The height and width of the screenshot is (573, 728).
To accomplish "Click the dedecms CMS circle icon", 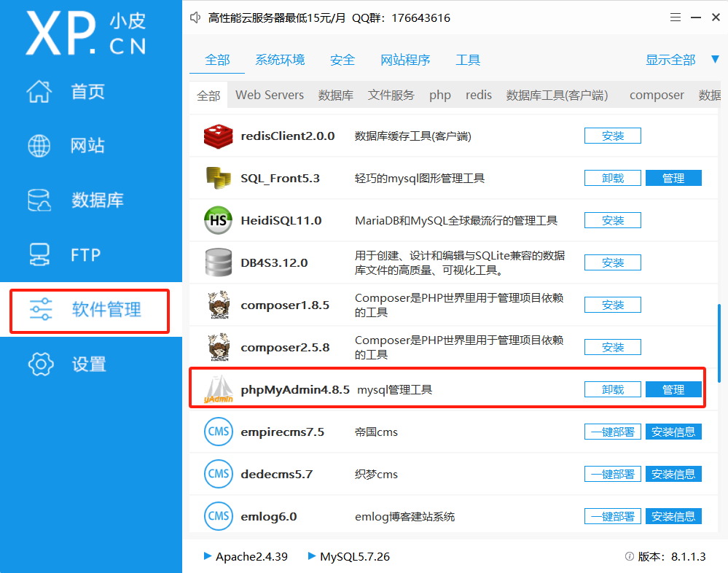I will [218, 474].
